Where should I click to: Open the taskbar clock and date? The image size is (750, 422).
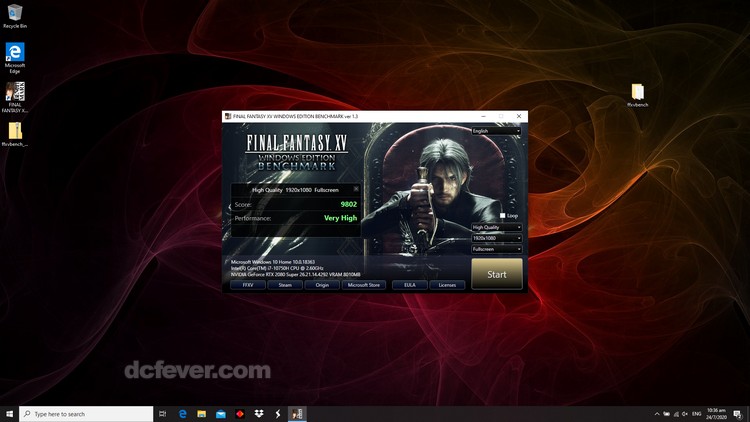click(717, 414)
